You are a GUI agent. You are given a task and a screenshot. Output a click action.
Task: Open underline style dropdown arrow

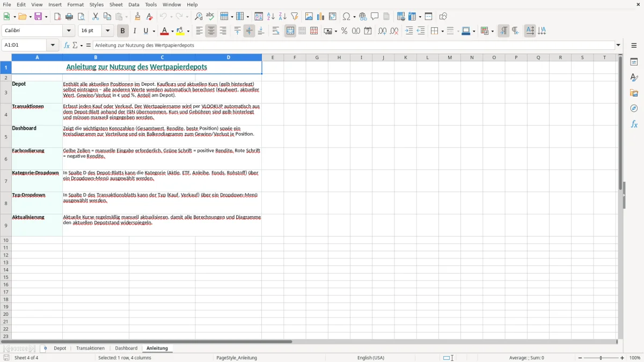click(153, 31)
